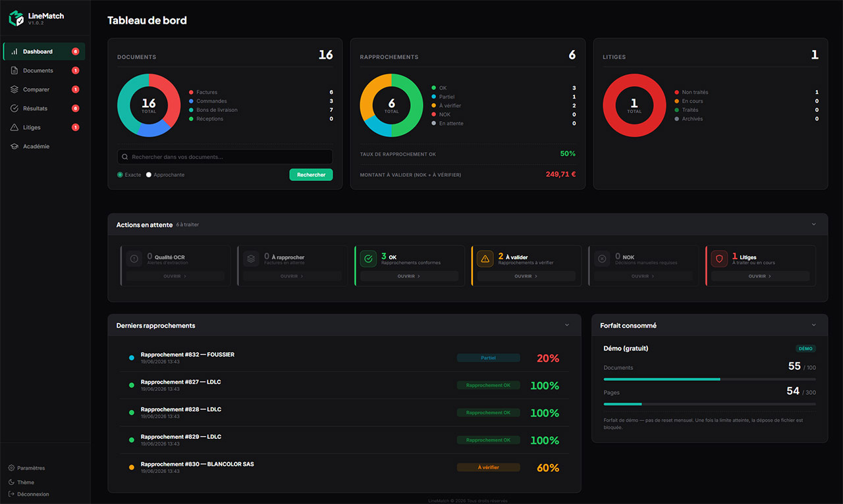
Task: Click OUVRIR on the À valider card
Action: click(x=526, y=276)
